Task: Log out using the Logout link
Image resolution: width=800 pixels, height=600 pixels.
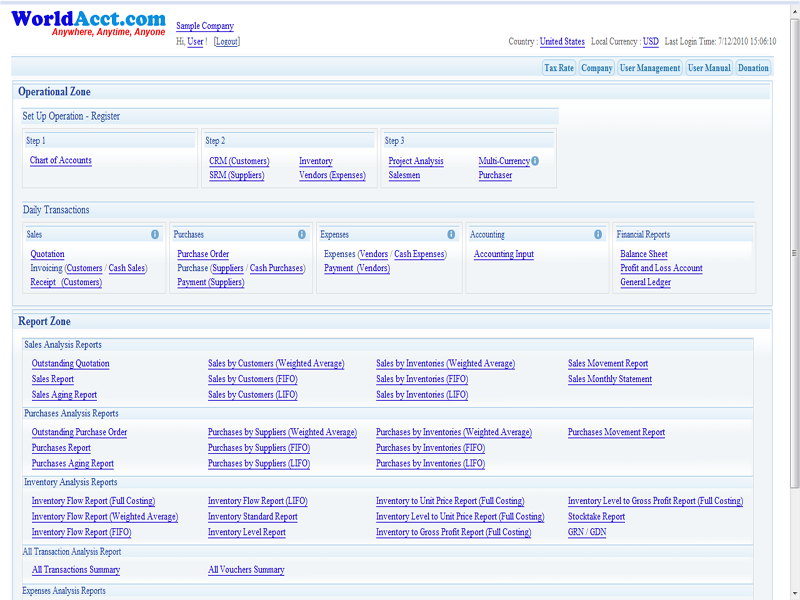Action: click(227, 42)
